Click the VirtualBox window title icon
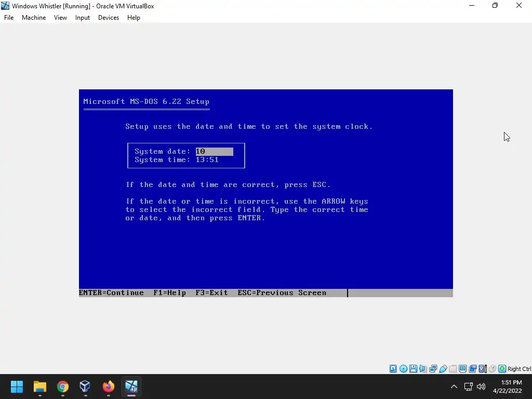Screen dimensions: 532x399 pos(5,6)
